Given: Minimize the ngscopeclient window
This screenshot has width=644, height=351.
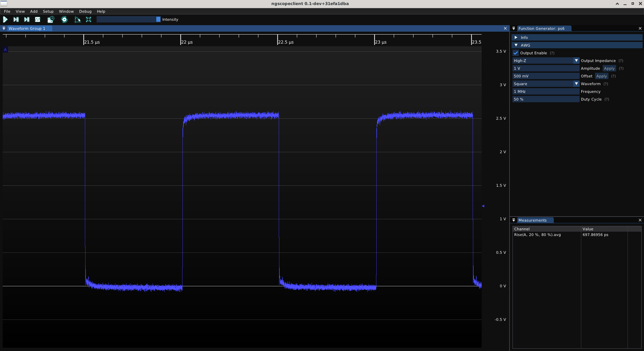Looking at the screenshot, I should click(625, 4).
